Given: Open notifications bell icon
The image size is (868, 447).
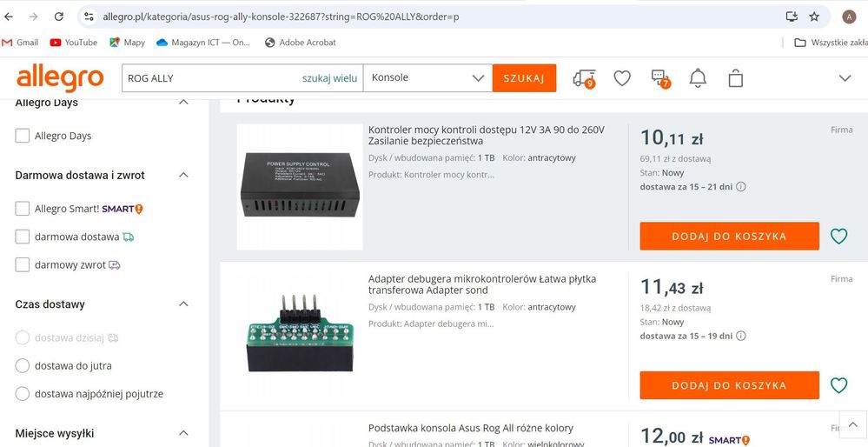Looking at the screenshot, I should point(698,78).
